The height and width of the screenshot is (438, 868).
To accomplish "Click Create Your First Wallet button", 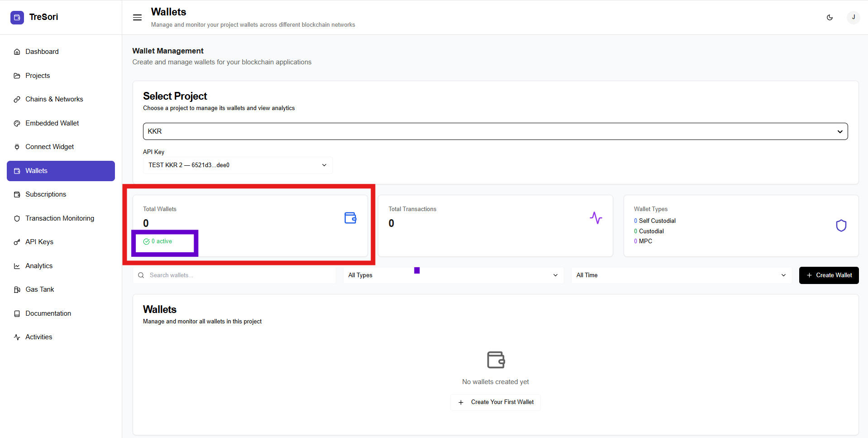I will click(x=496, y=402).
